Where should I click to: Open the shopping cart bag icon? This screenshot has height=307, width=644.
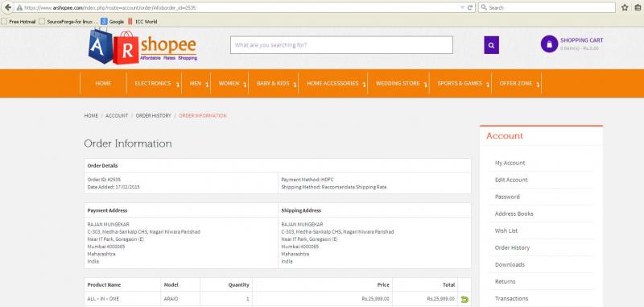click(549, 44)
